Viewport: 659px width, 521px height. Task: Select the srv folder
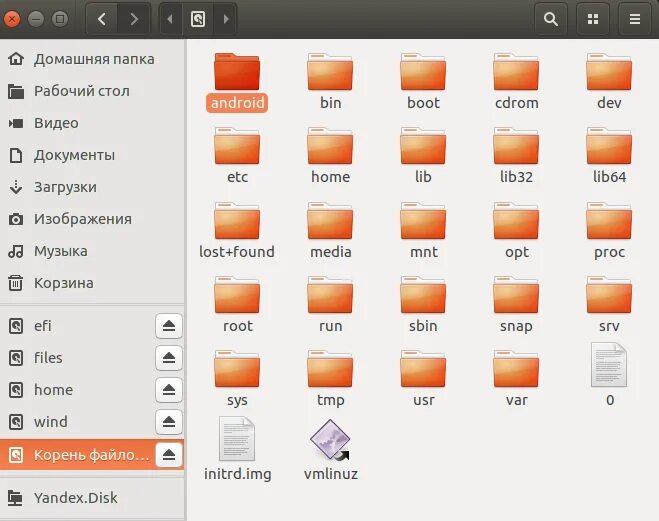(609, 305)
